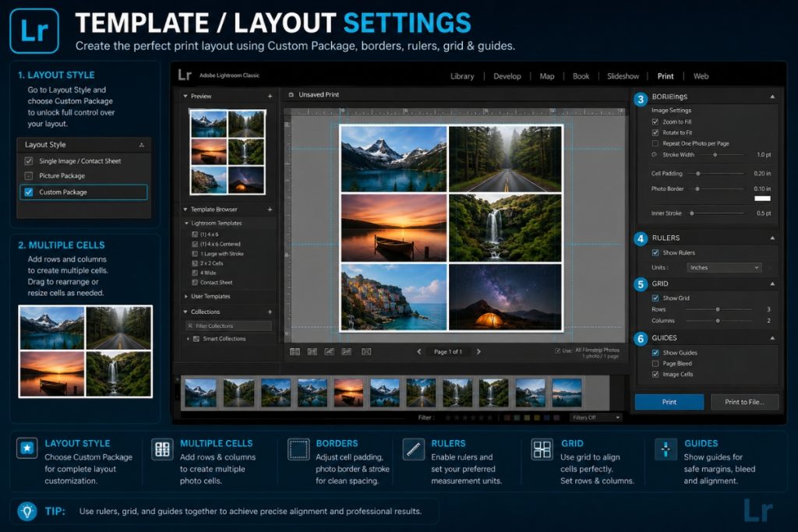The height and width of the screenshot is (532, 798).
Task: Uncheck Image Cells guide option
Action: 655,375
